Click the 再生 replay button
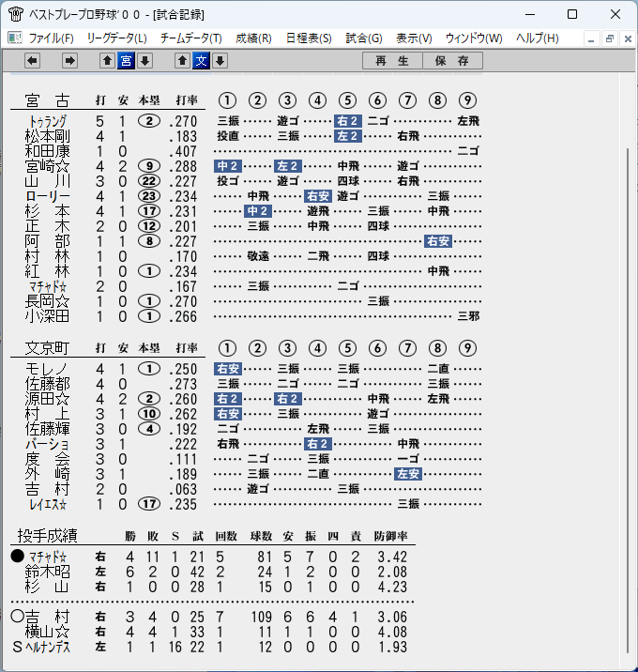Image resolution: width=638 pixels, height=672 pixels. [392, 60]
